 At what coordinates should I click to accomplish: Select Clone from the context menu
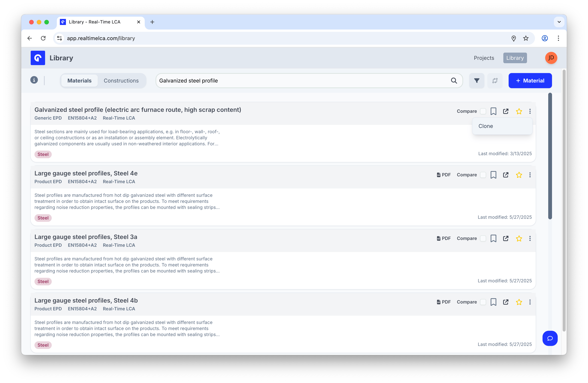coord(502,126)
